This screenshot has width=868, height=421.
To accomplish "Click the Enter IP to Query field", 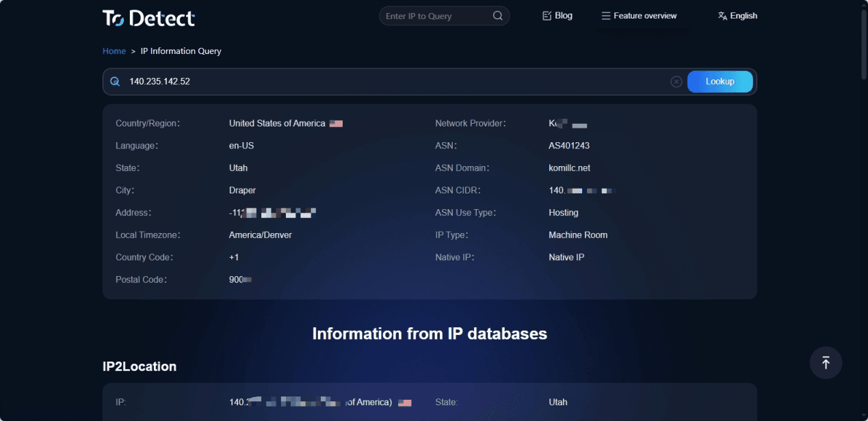I will (x=435, y=16).
